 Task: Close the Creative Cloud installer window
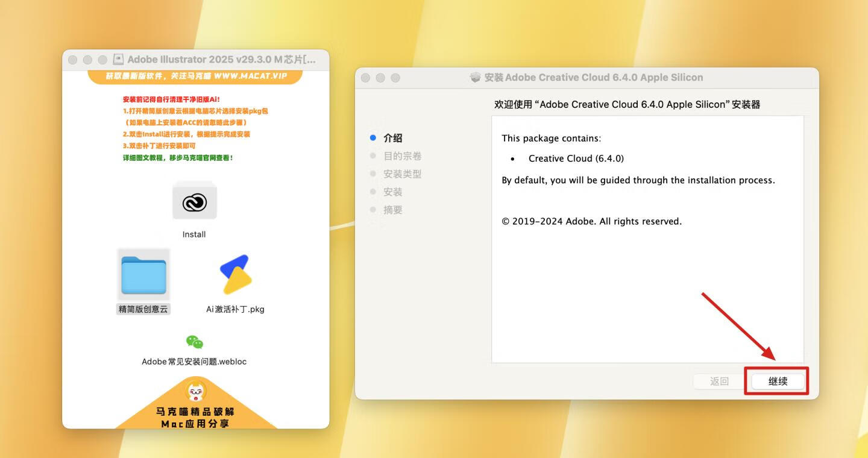pos(365,78)
